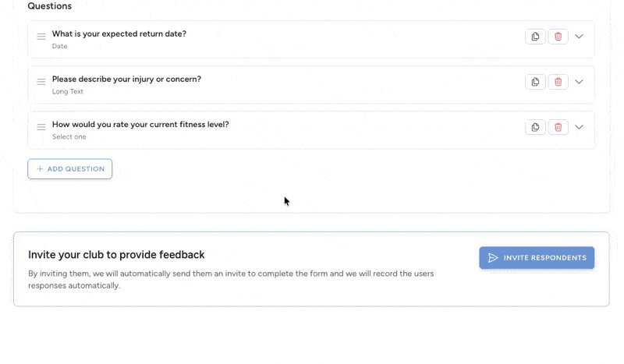The image size is (624, 364).
Task: Delete the current fitness level question
Action: 558,127
